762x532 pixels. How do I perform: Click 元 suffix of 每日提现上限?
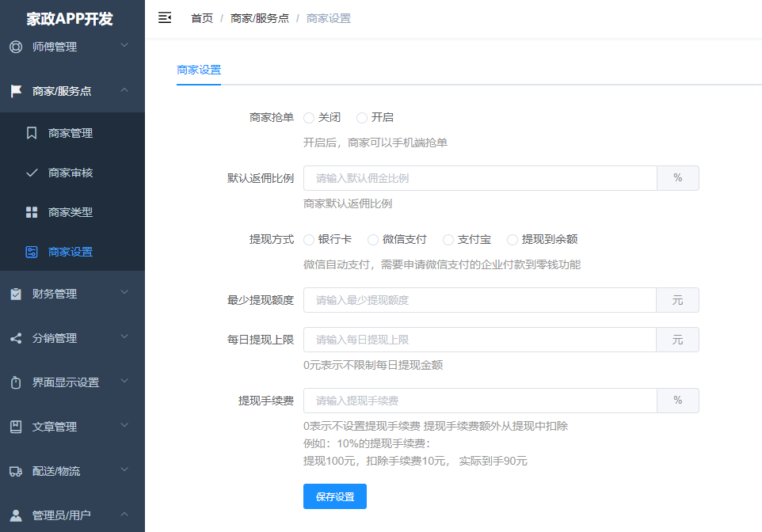click(677, 340)
